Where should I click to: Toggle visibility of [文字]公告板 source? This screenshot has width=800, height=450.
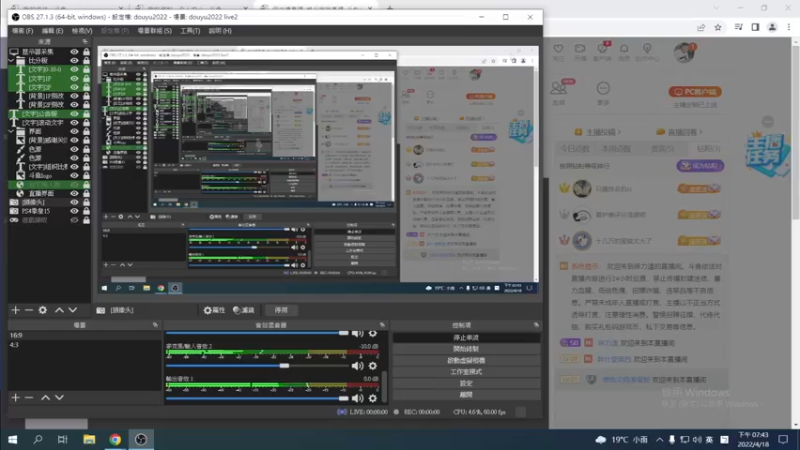[74, 114]
